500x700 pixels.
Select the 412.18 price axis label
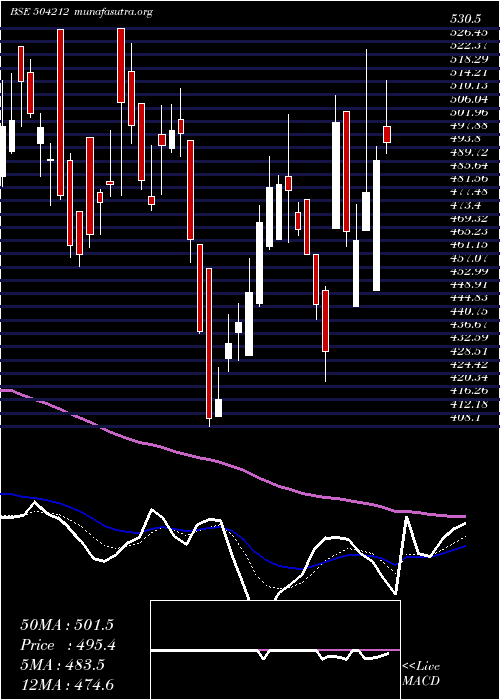tap(468, 404)
